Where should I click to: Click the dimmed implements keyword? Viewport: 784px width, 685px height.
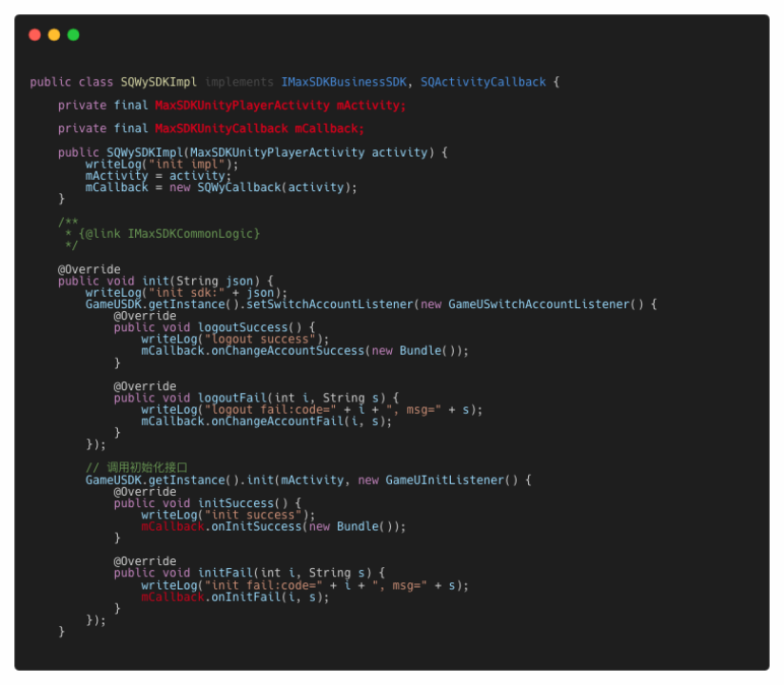[239, 82]
